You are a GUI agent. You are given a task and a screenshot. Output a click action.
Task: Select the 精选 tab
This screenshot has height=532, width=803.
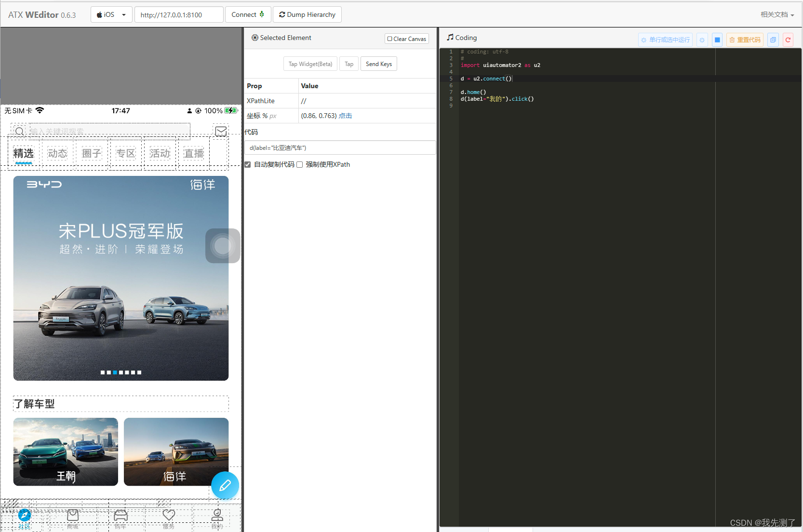(24, 153)
